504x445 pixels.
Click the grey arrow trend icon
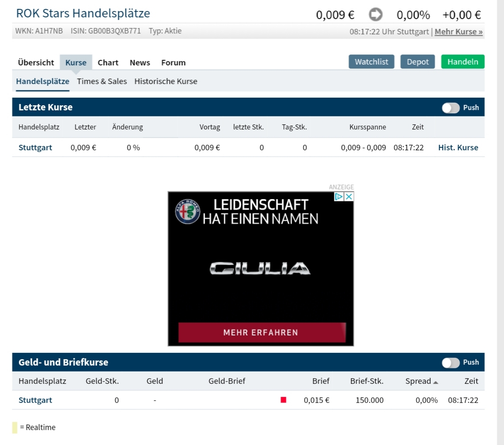tap(375, 15)
